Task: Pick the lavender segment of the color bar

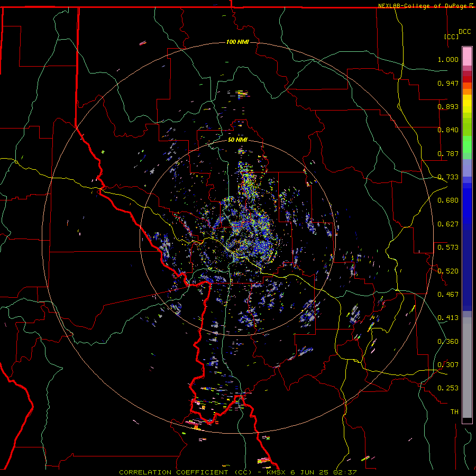Action: pos(467,168)
